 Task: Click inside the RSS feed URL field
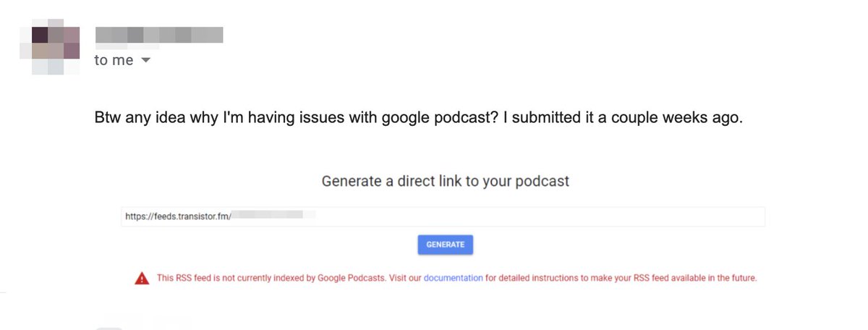506,216
